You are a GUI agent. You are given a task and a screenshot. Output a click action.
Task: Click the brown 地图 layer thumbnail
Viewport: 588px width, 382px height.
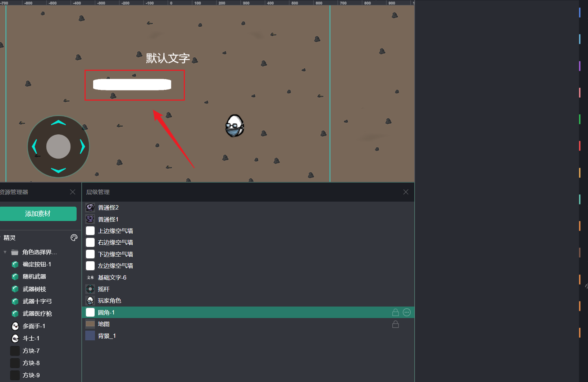[x=90, y=324]
